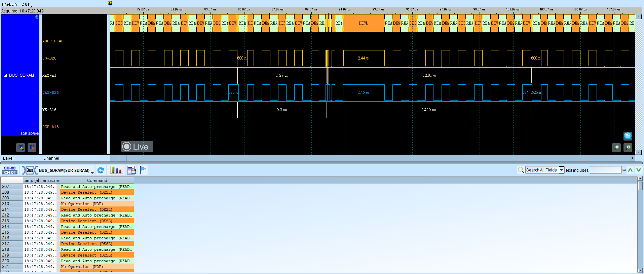This screenshot has height=274, width=644.
Task: Click the save/export table icon
Action: (x=131, y=170)
